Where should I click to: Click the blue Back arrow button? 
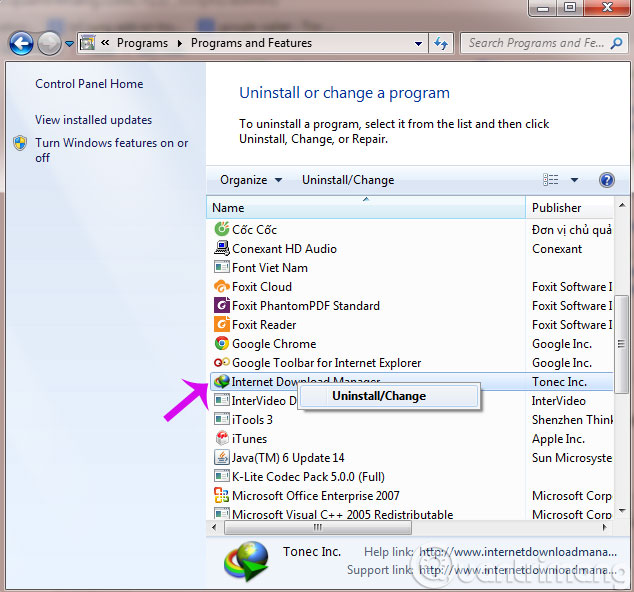(21, 43)
